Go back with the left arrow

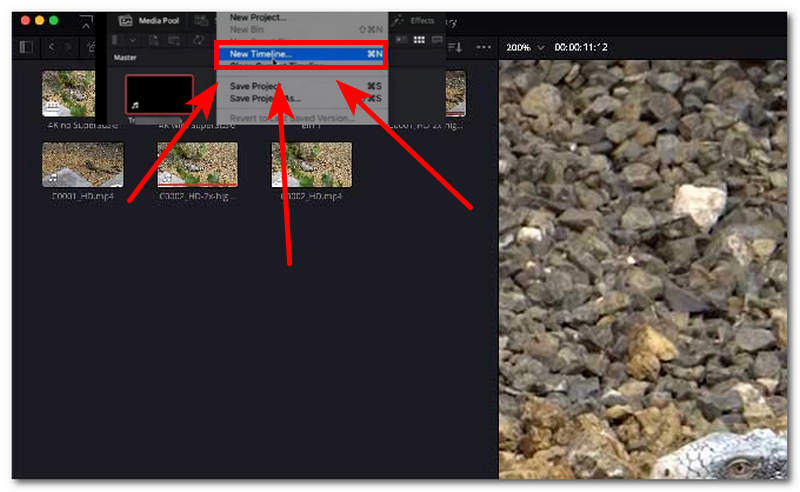coord(51,47)
